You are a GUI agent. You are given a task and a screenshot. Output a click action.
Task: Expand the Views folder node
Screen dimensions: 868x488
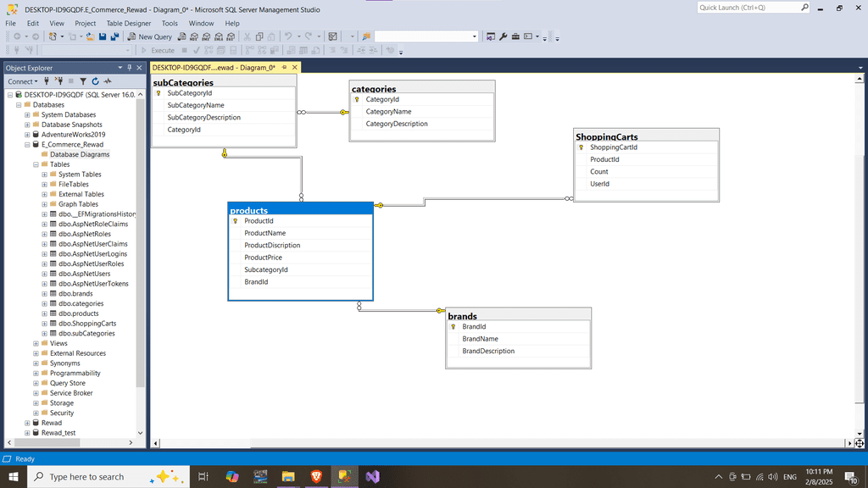36,344
